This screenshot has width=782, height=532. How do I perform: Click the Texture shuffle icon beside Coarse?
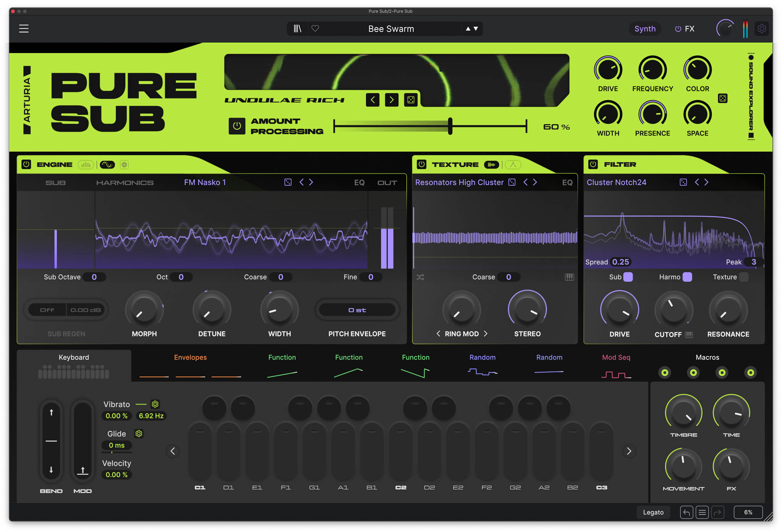tap(420, 277)
